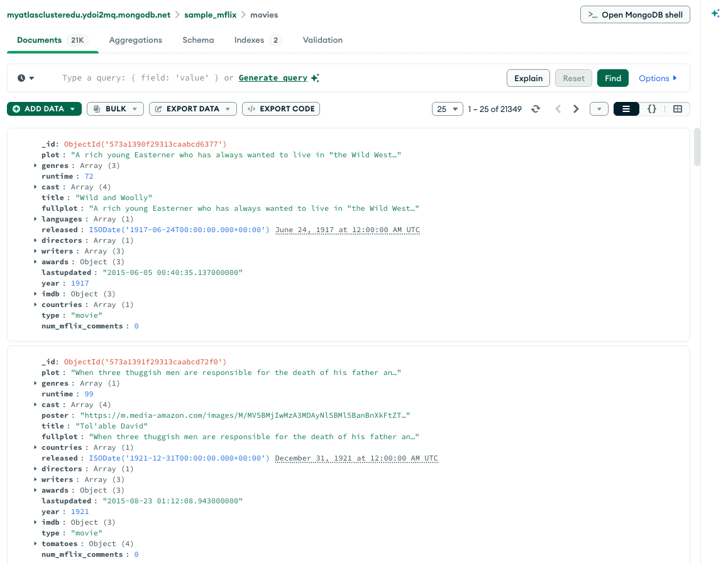Screen dimensions: 728x565
Task: Expand languages array in first document
Action: (x=35, y=219)
